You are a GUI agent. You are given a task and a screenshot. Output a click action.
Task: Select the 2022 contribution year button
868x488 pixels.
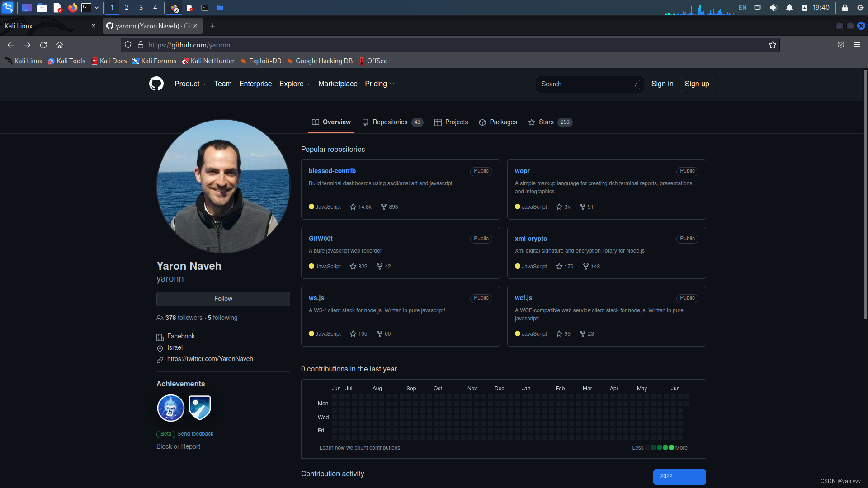(x=679, y=477)
